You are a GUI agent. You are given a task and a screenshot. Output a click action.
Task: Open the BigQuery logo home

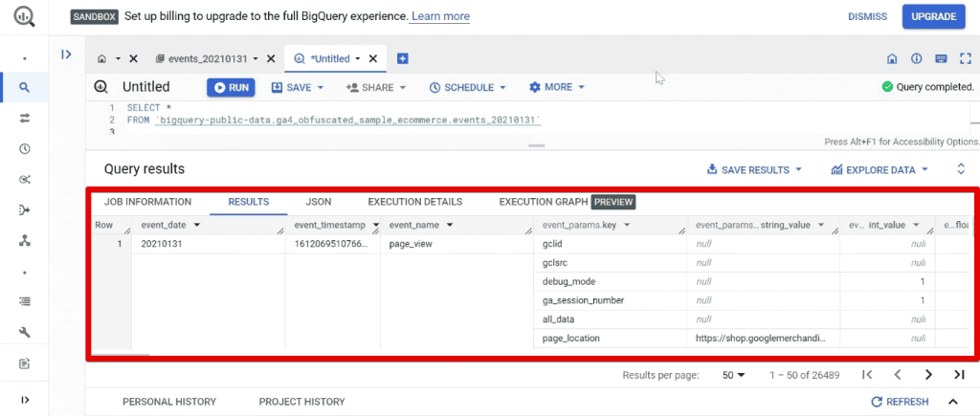pyautogui.click(x=24, y=15)
